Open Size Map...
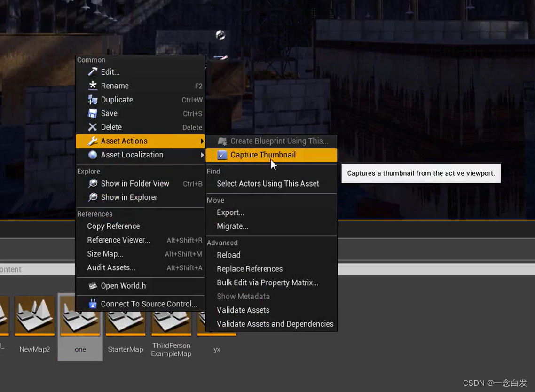 (x=140, y=254)
